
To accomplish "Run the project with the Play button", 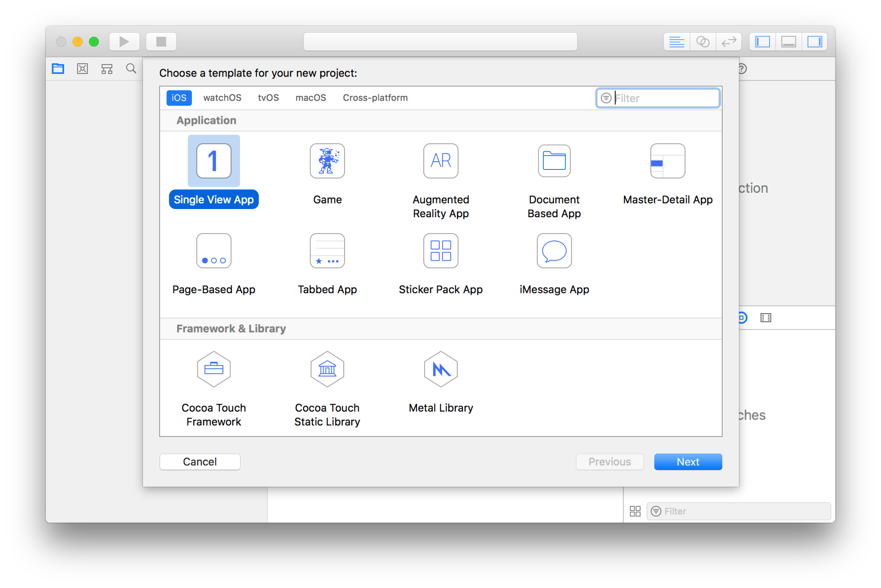I will 124,41.
